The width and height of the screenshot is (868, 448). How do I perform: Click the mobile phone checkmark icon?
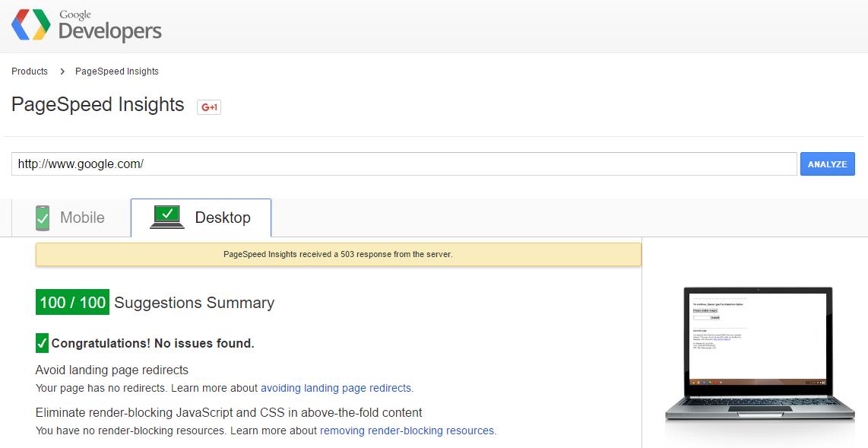point(43,218)
